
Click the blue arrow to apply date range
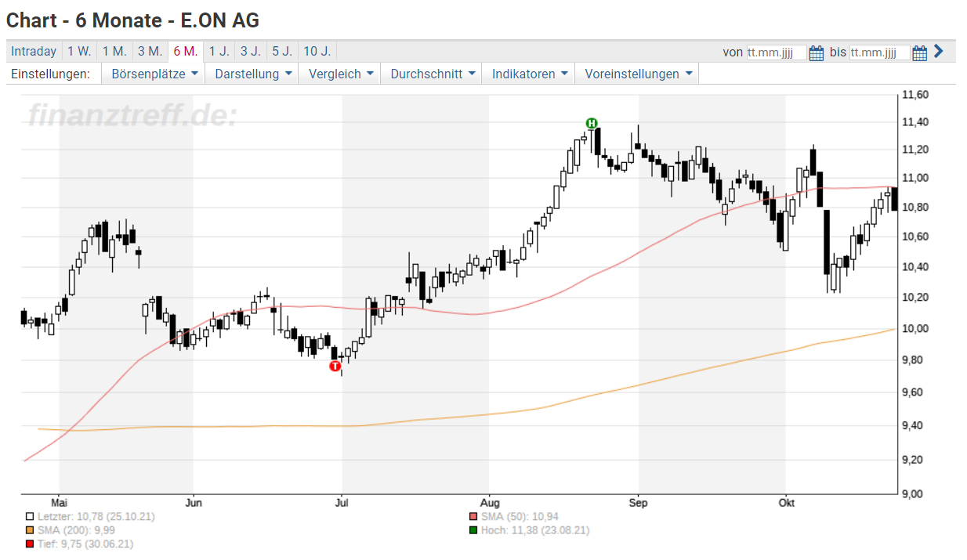tap(939, 52)
